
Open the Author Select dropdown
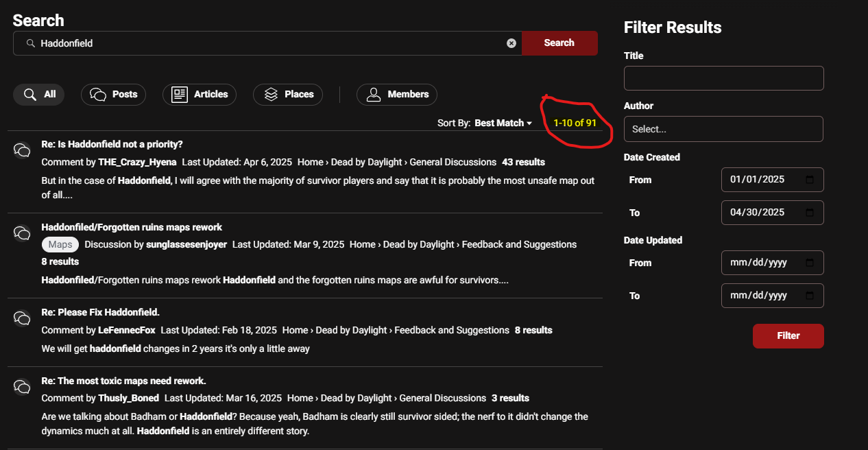click(723, 129)
